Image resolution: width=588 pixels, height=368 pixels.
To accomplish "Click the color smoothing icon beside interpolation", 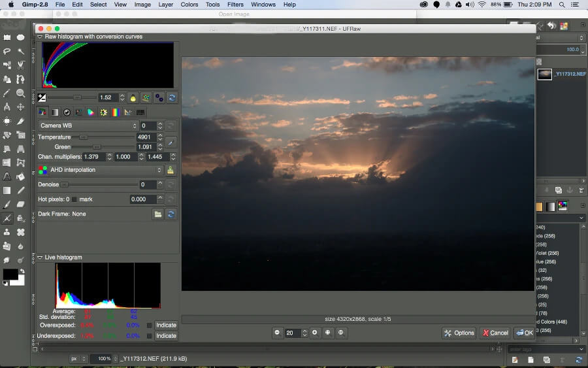I will point(170,170).
